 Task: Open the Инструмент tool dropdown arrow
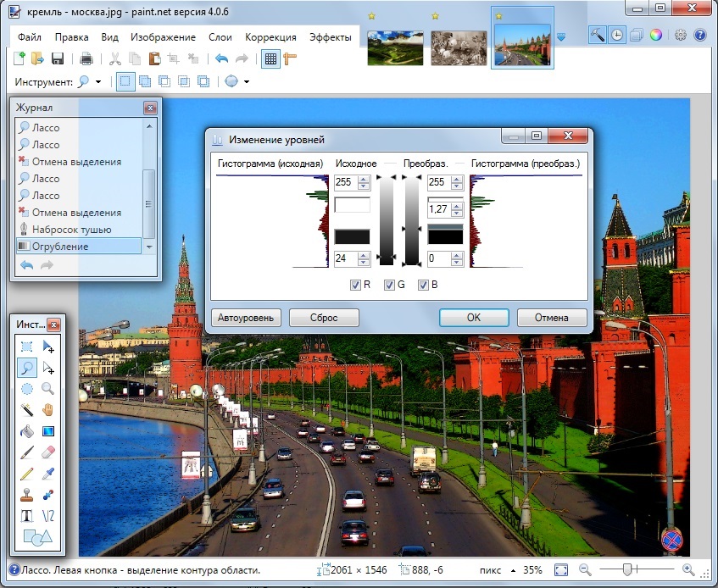pos(98,82)
